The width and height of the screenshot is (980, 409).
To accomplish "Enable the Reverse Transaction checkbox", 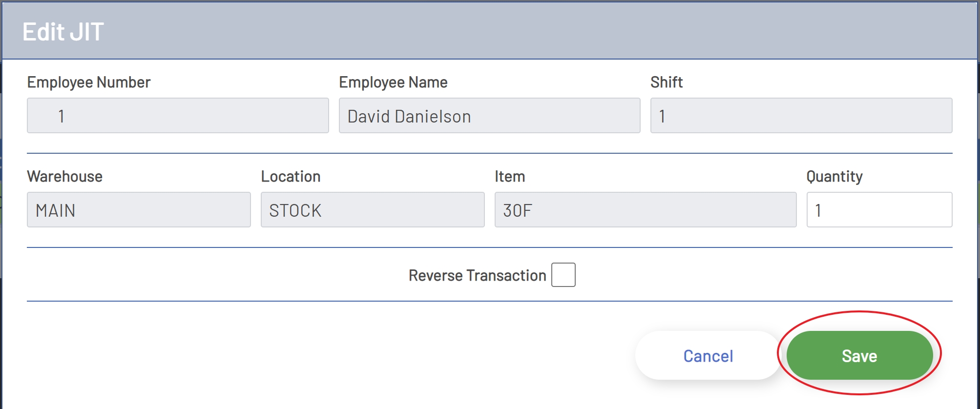I will (563, 275).
